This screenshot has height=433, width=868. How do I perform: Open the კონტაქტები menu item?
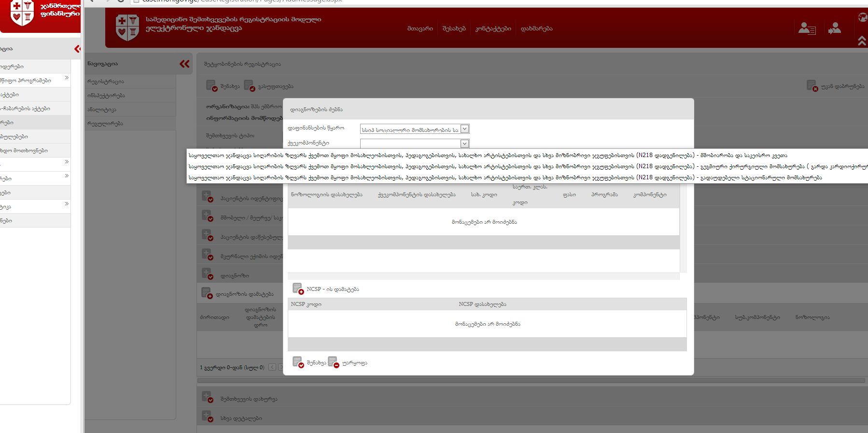(493, 29)
